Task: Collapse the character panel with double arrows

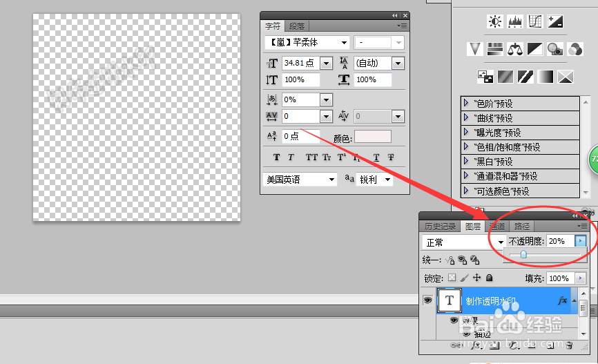Action: coord(395,15)
